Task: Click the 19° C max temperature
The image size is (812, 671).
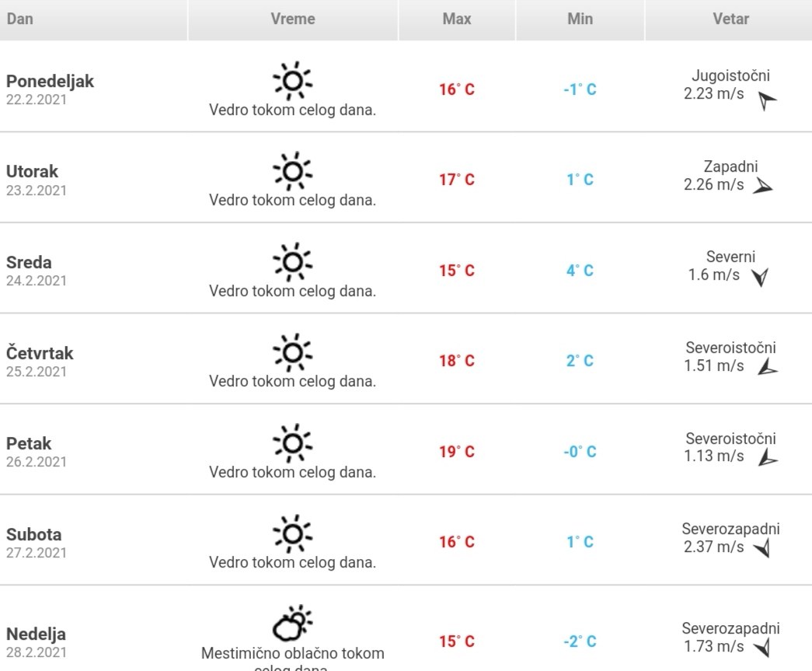Action: coord(457,453)
